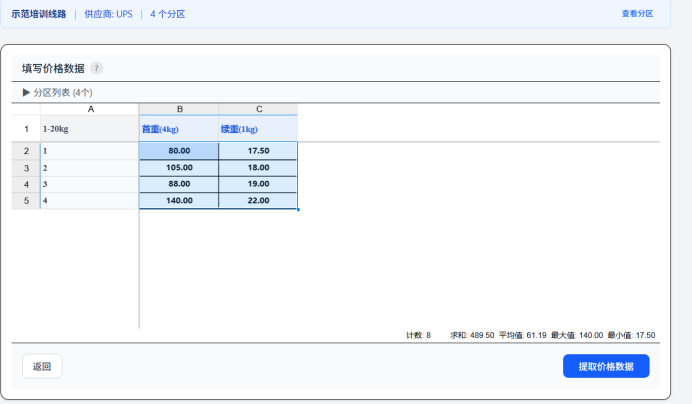Select row 5 header
The width and height of the screenshot is (692, 404).
coord(25,201)
